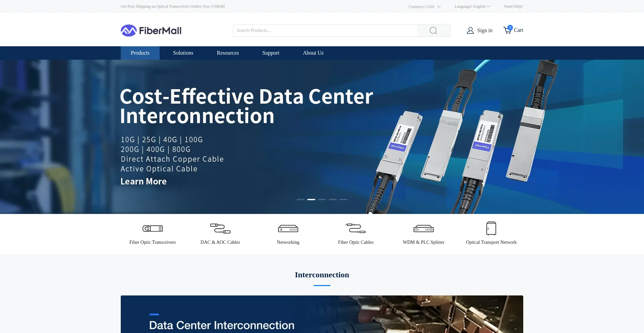Open the shopping cart icon
644x333 pixels.
pyautogui.click(x=507, y=30)
